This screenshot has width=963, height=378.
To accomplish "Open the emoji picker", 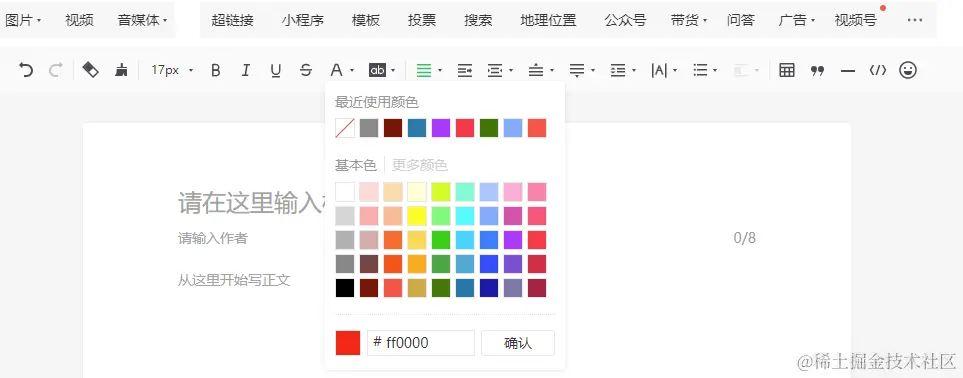I will [908, 70].
